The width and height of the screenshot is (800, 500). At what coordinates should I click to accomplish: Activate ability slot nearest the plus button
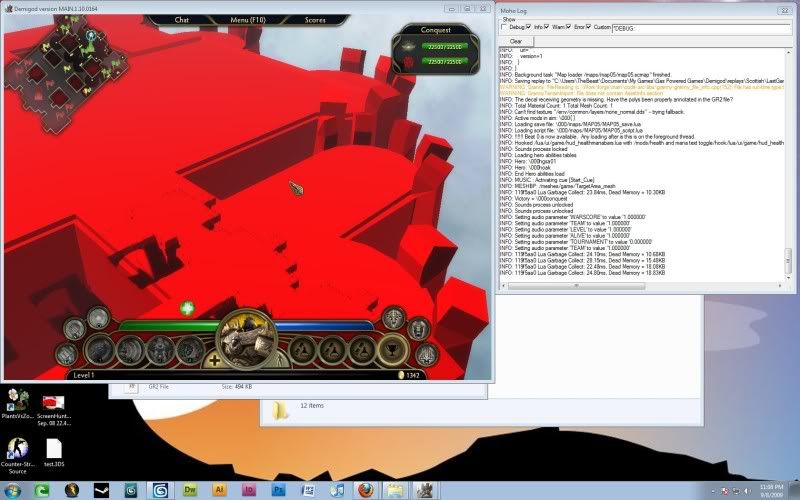click(x=190, y=350)
